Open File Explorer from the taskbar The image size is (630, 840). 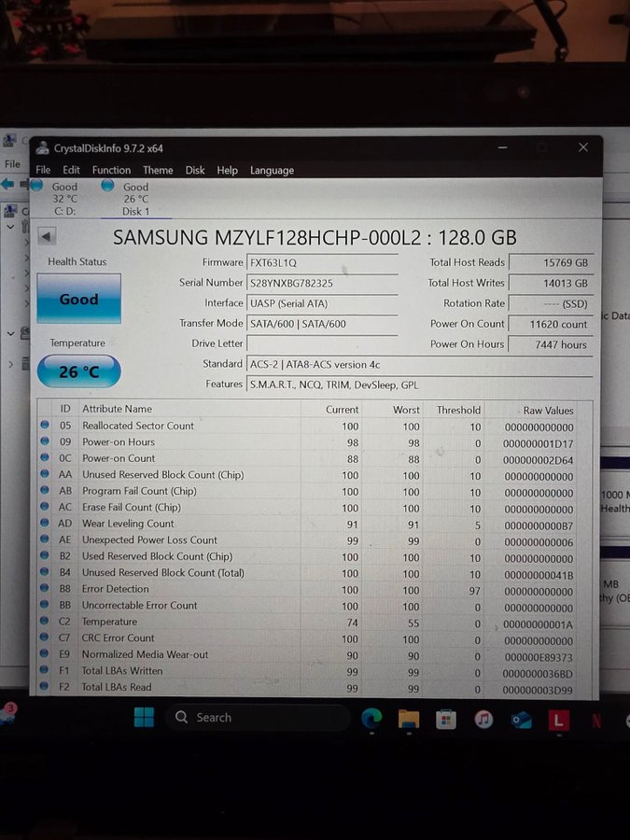pos(408,718)
